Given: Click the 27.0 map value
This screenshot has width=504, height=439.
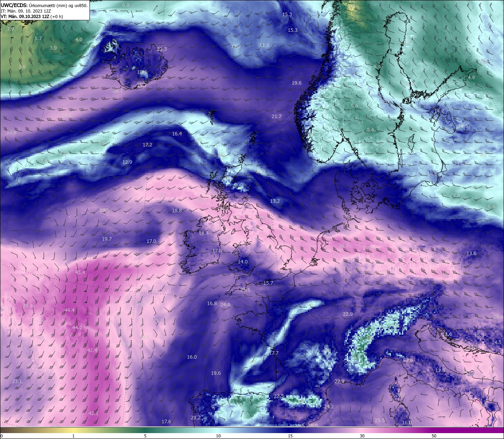Looking at the screenshot, I should coord(104,211).
